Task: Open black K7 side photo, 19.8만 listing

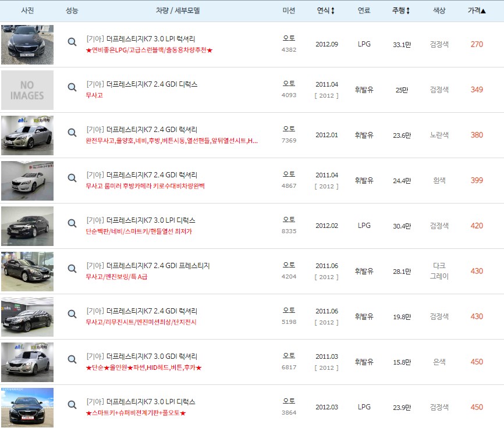Action: click(x=27, y=317)
